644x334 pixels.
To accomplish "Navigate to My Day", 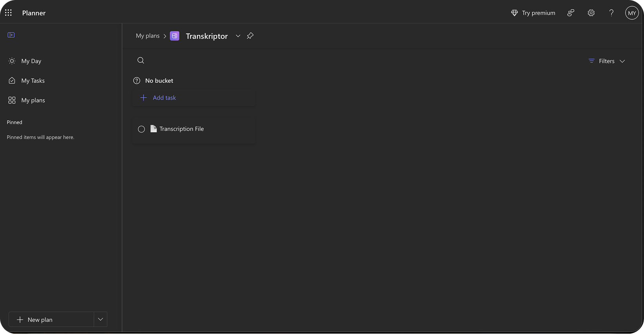I will [x=31, y=61].
